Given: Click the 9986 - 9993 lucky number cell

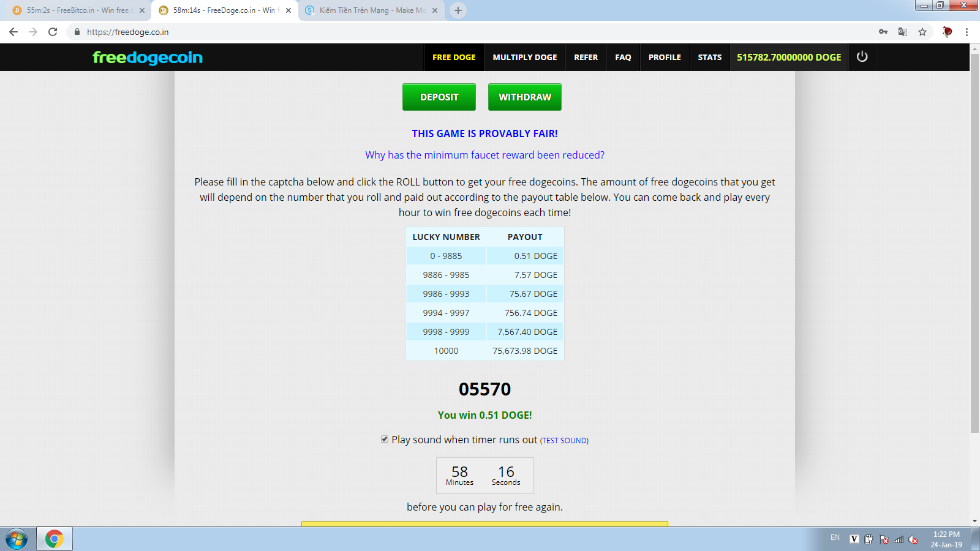Looking at the screenshot, I should [446, 294].
